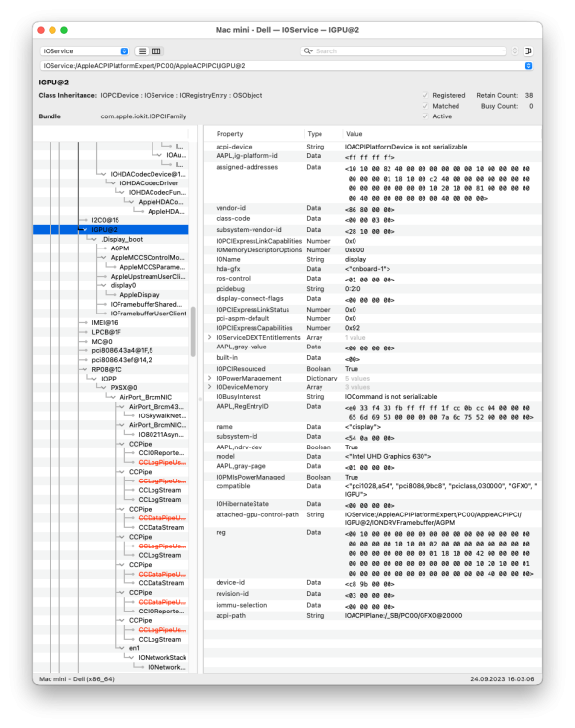This screenshot has height=728, width=575.
Task: Switch to list view mode icon
Action: (x=143, y=51)
